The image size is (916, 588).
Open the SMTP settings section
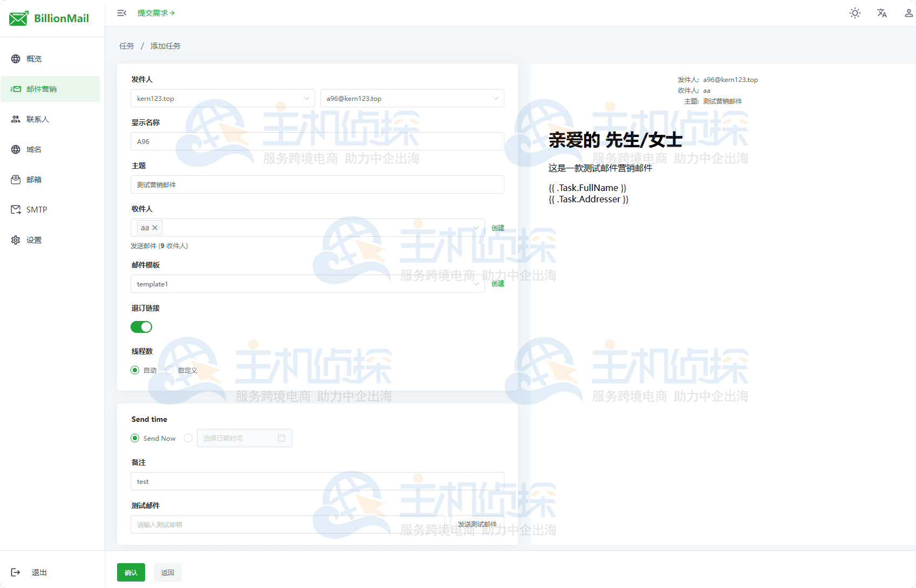click(x=37, y=209)
